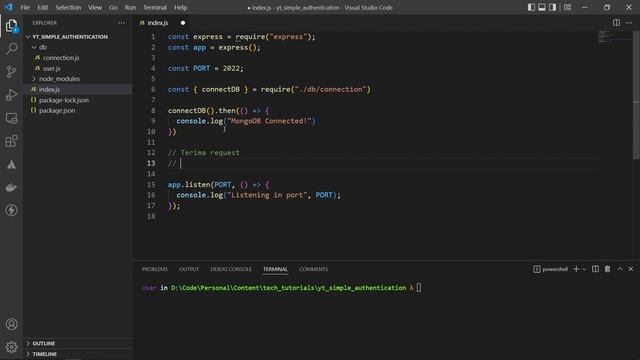Open connection.js in the explorer
Image resolution: width=640 pixels, height=360 pixels.
click(x=61, y=58)
